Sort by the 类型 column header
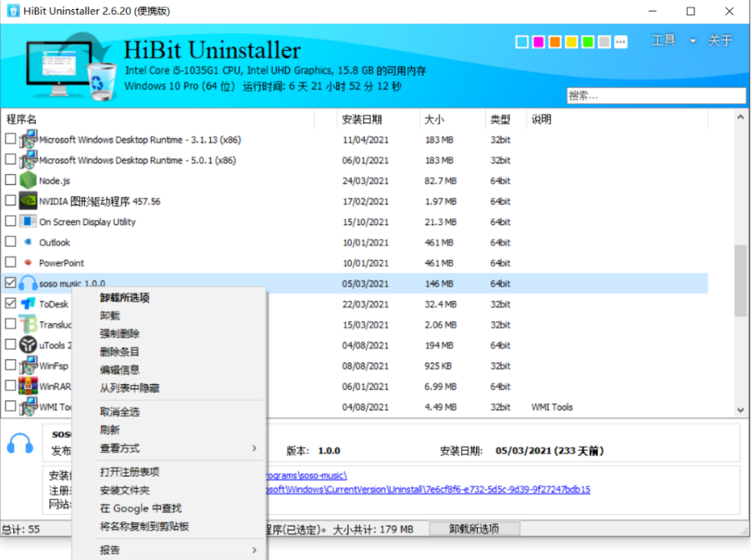 [x=500, y=119]
